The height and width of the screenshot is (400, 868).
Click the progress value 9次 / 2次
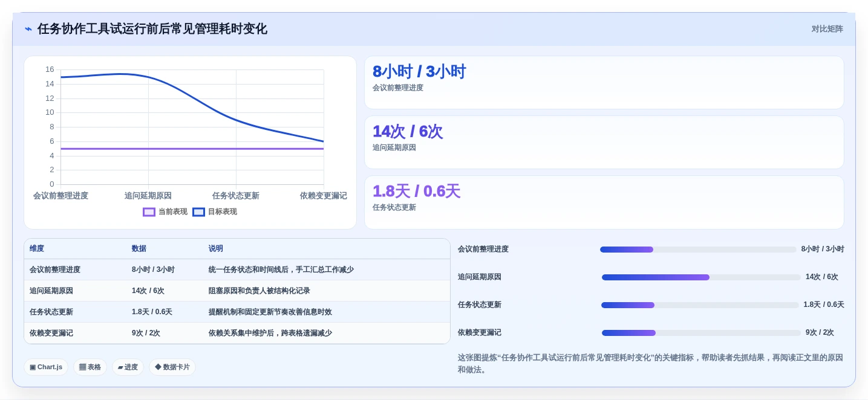[820, 332]
